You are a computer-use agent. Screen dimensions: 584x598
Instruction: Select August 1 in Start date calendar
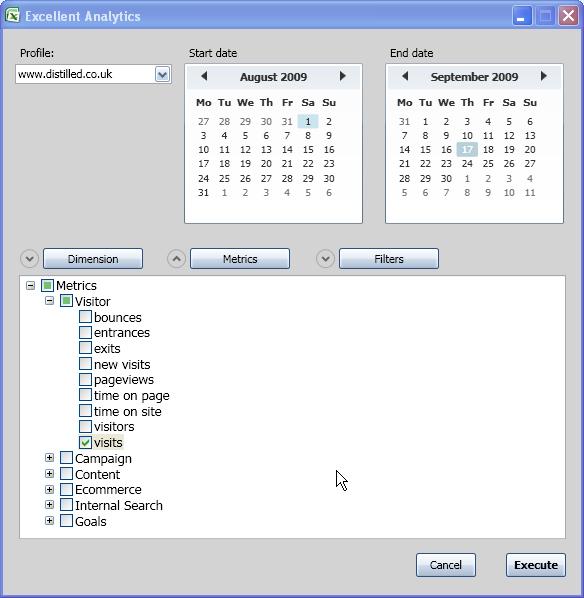[x=308, y=121]
